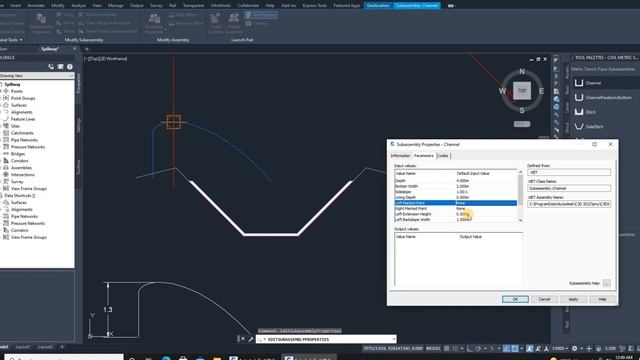
Task: Open the Geolocation ribbon tab
Action: point(378,6)
